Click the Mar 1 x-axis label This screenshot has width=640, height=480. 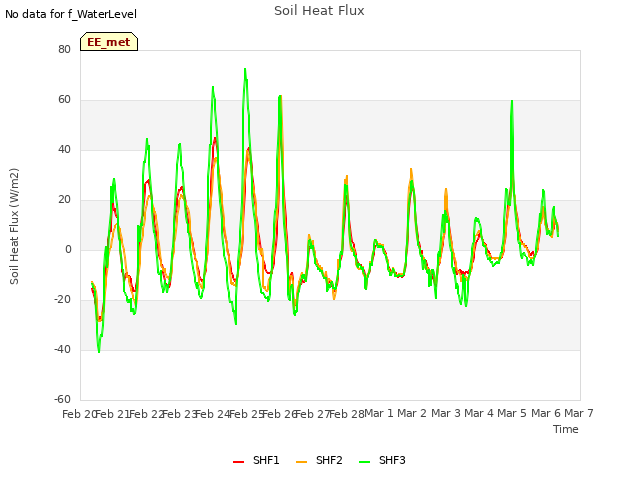pos(379,413)
